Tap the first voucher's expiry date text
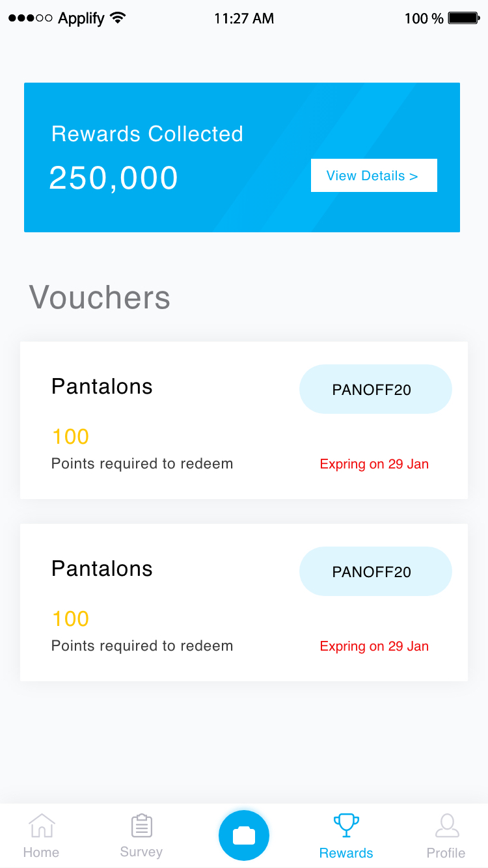 pyautogui.click(x=374, y=464)
